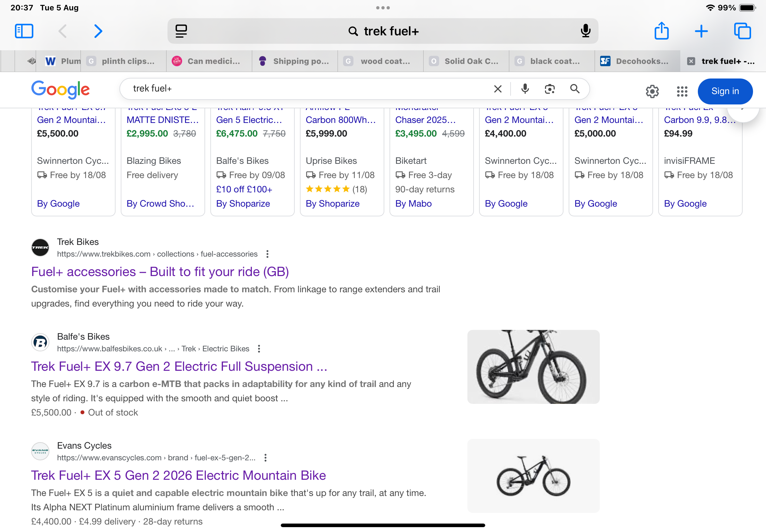Open more options for Evans Cycles result
The height and width of the screenshot is (532, 766).
265,458
